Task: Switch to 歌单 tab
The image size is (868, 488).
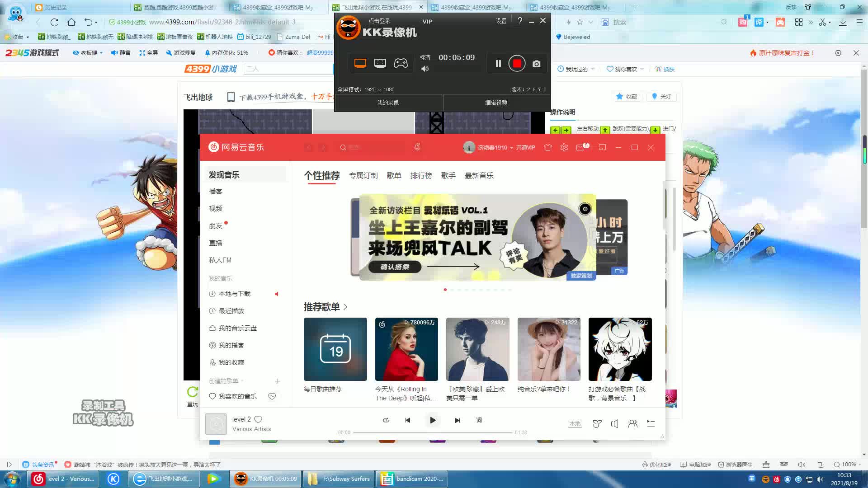Action: point(394,175)
